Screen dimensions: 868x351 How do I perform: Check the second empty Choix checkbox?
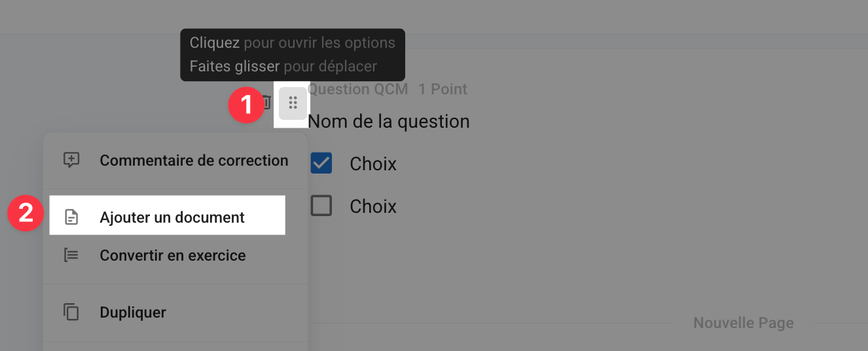coord(321,206)
